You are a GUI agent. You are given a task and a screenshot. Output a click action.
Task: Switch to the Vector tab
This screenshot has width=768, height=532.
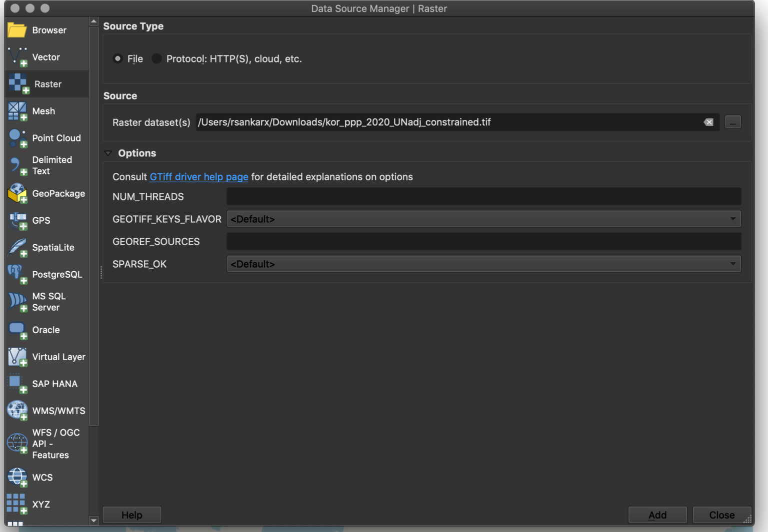tap(46, 57)
